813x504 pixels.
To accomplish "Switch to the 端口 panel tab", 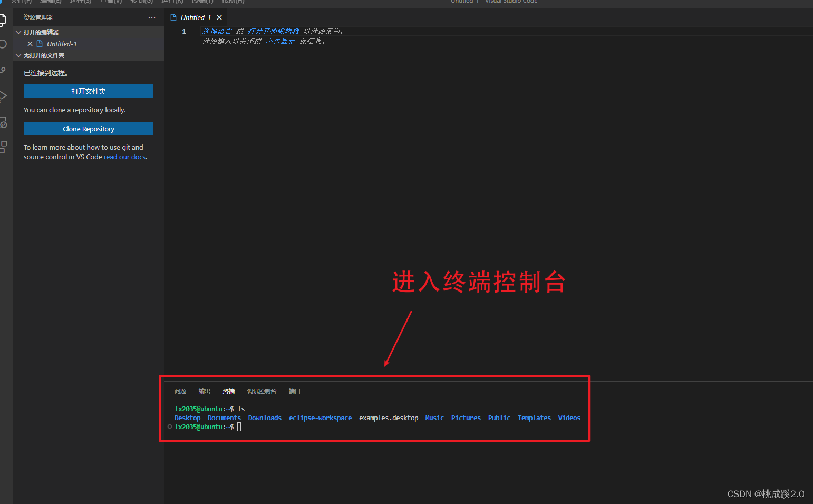I will coord(295,391).
